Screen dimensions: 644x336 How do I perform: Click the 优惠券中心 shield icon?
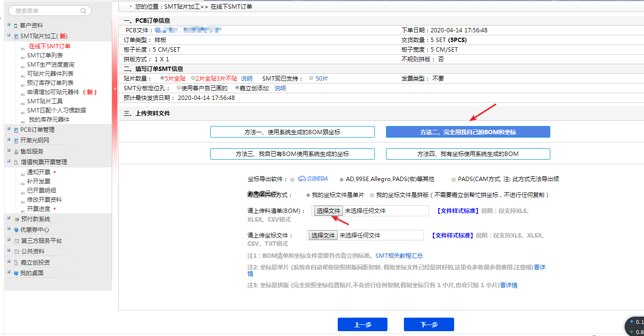(16, 230)
